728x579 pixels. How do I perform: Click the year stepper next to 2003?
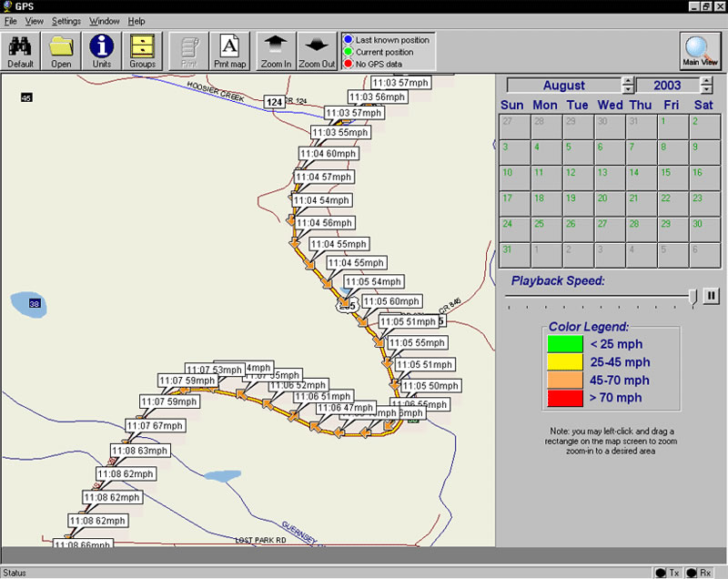point(705,86)
